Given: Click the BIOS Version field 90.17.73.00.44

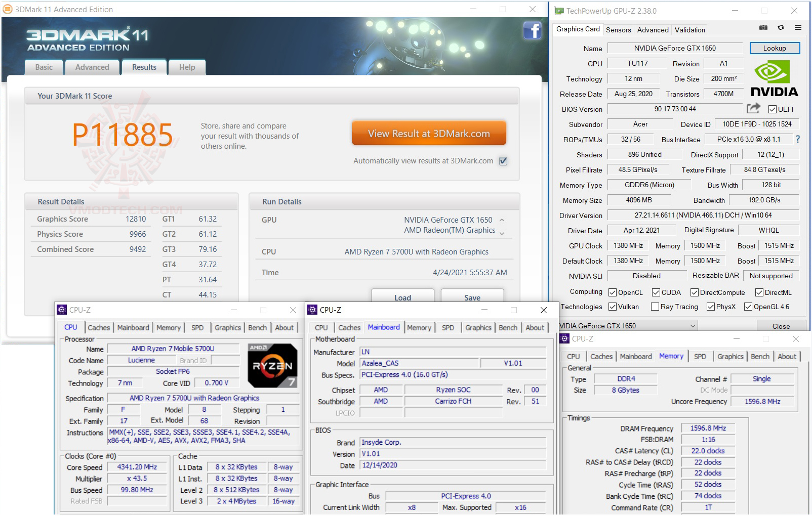Looking at the screenshot, I should coord(675,109).
